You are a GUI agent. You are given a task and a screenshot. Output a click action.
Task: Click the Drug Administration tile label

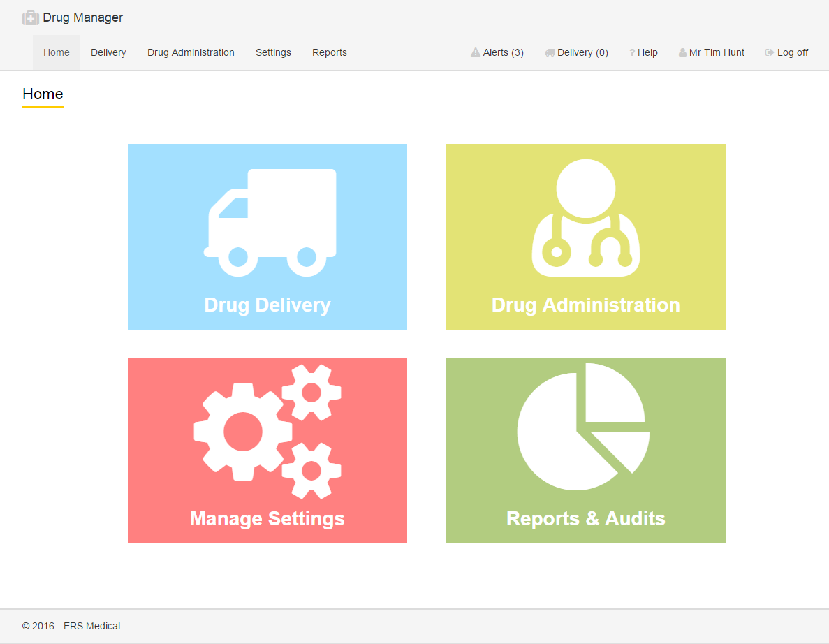(x=585, y=305)
